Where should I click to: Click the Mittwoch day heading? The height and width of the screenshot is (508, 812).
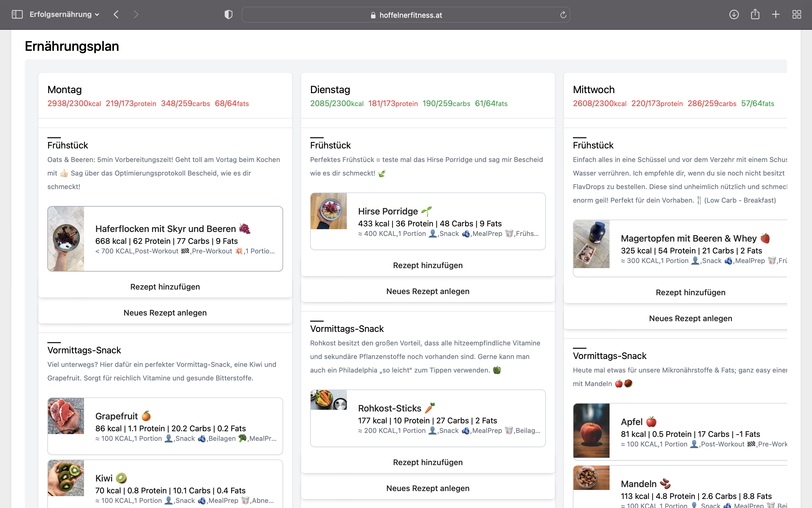(x=593, y=90)
